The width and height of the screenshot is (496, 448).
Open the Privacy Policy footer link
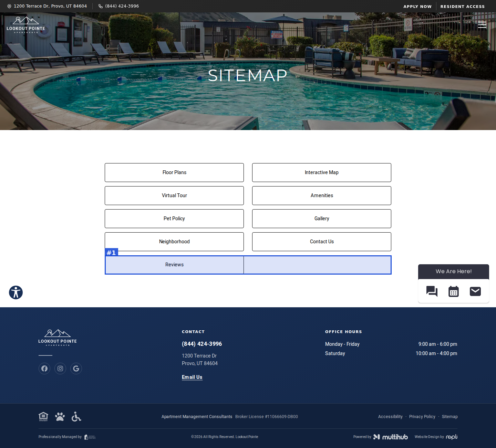tap(422, 417)
